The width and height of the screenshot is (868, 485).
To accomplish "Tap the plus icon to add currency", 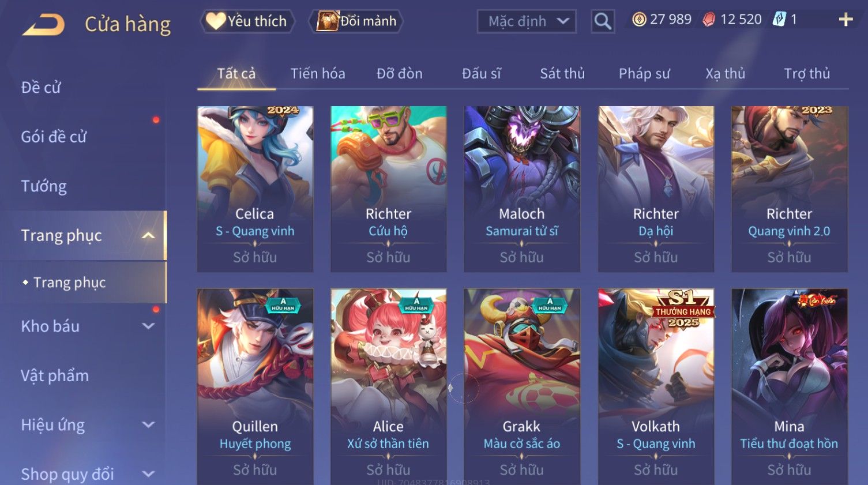I will (846, 20).
